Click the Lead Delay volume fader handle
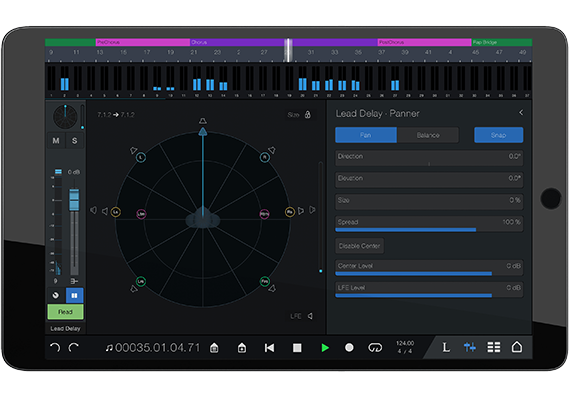This screenshot has height=397, width=569. click(74, 200)
